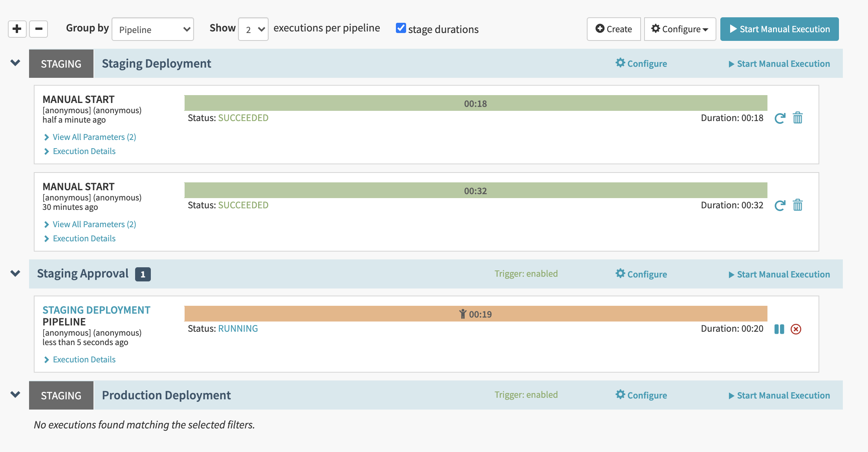The width and height of the screenshot is (868, 452).
Task: Delete the 00:32 succeeded execution
Action: click(797, 205)
